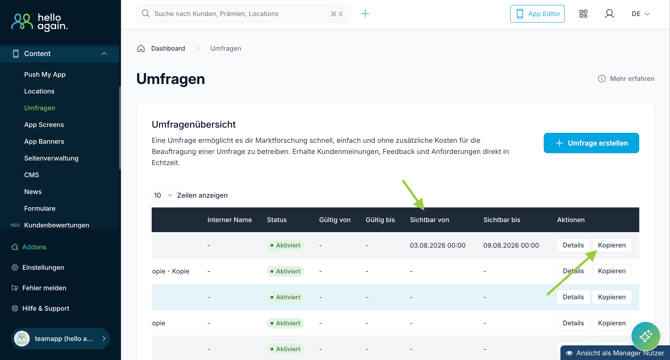The height and width of the screenshot is (360, 670).
Task: Click the hello again logo
Action: (x=39, y=22)
